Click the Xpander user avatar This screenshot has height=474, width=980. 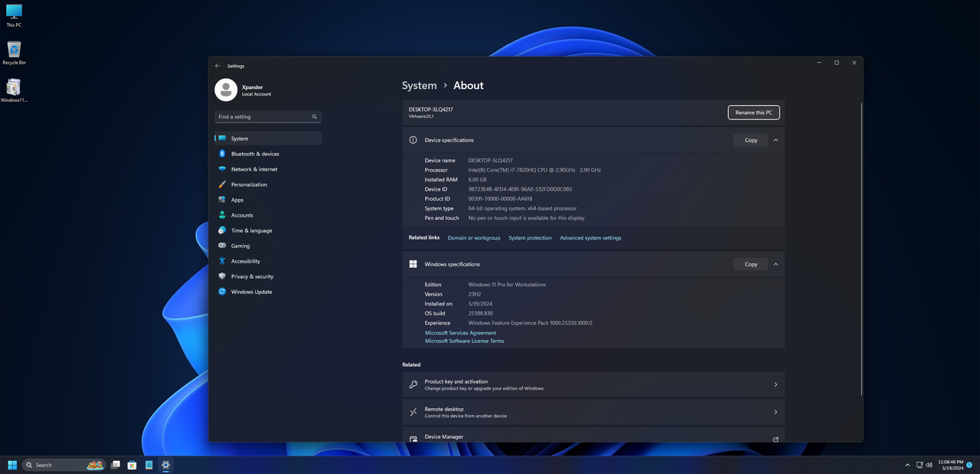(x=226, y=90)
